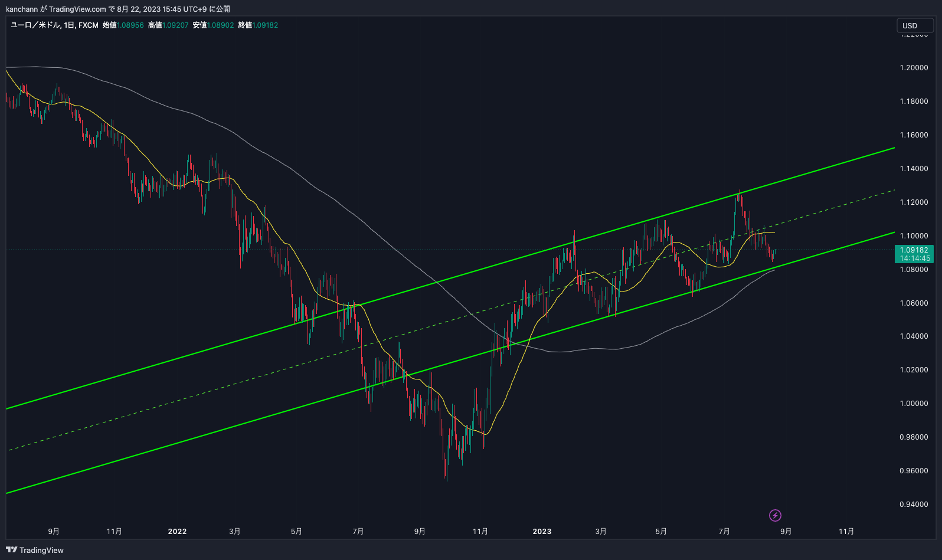Image resolution: width=942 pixels, height=560 pixels.
Task: Click the 2022 label on time axis
Action: 177,532
